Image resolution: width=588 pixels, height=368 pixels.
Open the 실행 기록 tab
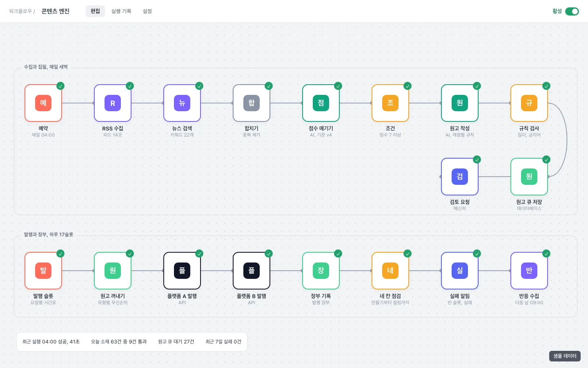click(x=121, y=11)
